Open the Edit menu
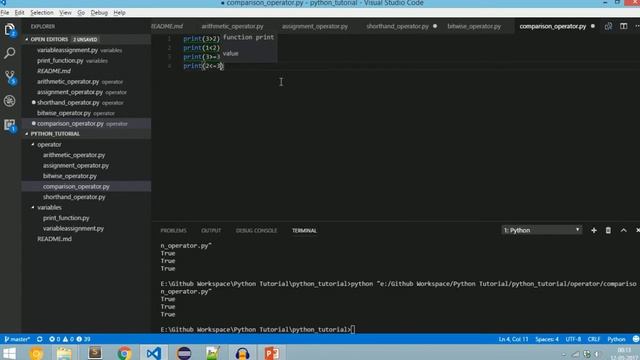 pyautogui.click(x=19, y=13)
